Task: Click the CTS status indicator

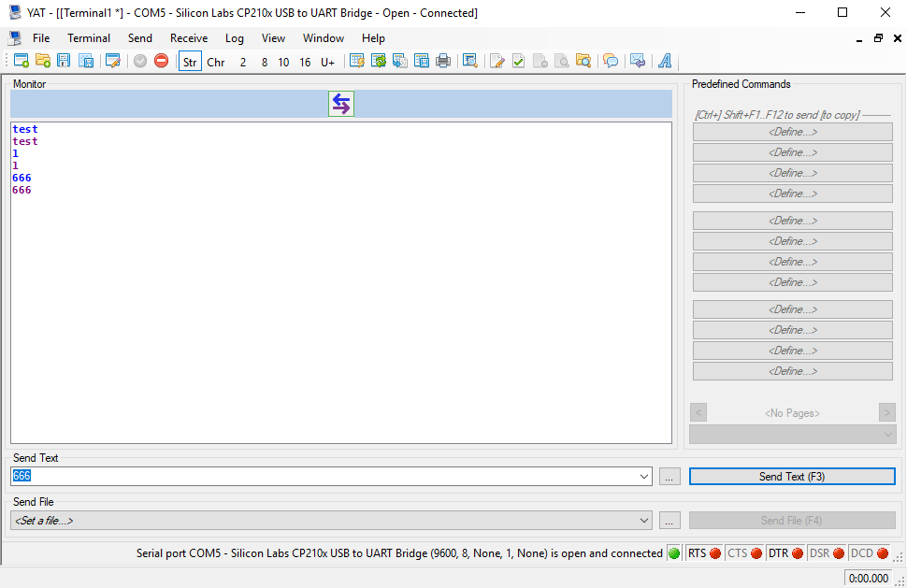Action: pos(744,553)
